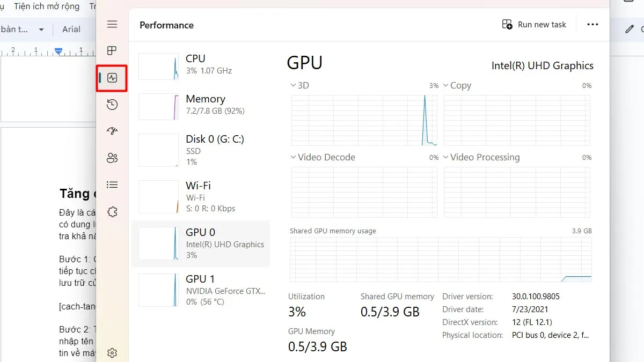
Task: Open the Details list icon
Action: [112, 185]
